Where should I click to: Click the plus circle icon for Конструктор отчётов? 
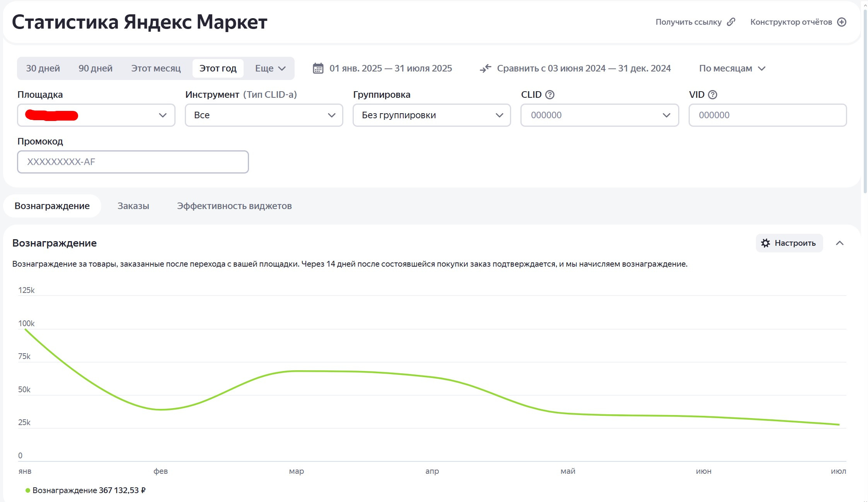tap(842, 22)
